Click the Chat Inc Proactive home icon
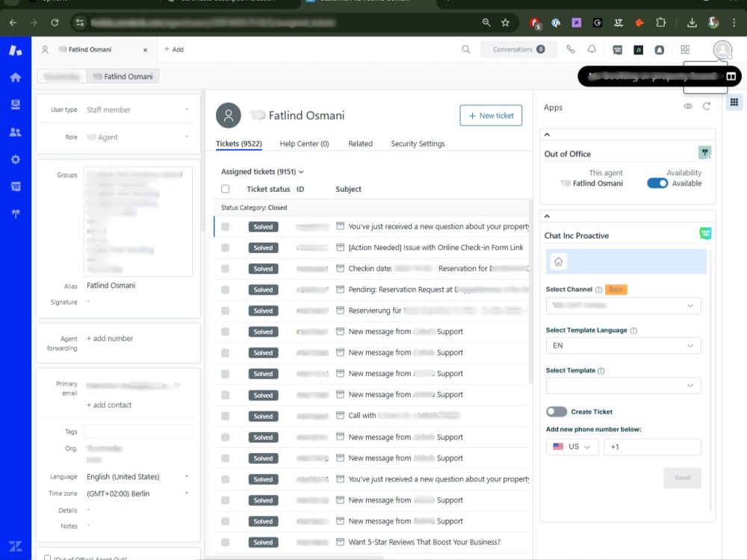This screenshot has width=747, height=560. 558,261
